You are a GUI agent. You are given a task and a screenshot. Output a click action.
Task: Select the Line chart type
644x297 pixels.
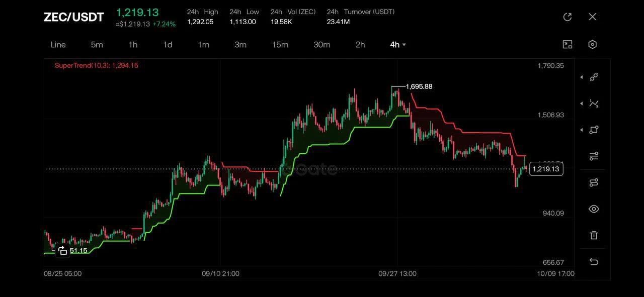point(58,45)
